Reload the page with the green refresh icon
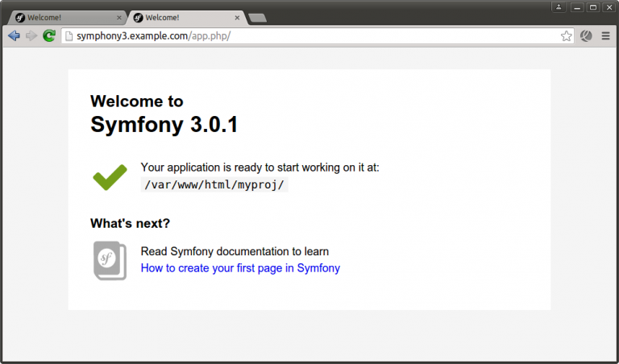Viewport: 619px width, 364px height. point(49,35)
